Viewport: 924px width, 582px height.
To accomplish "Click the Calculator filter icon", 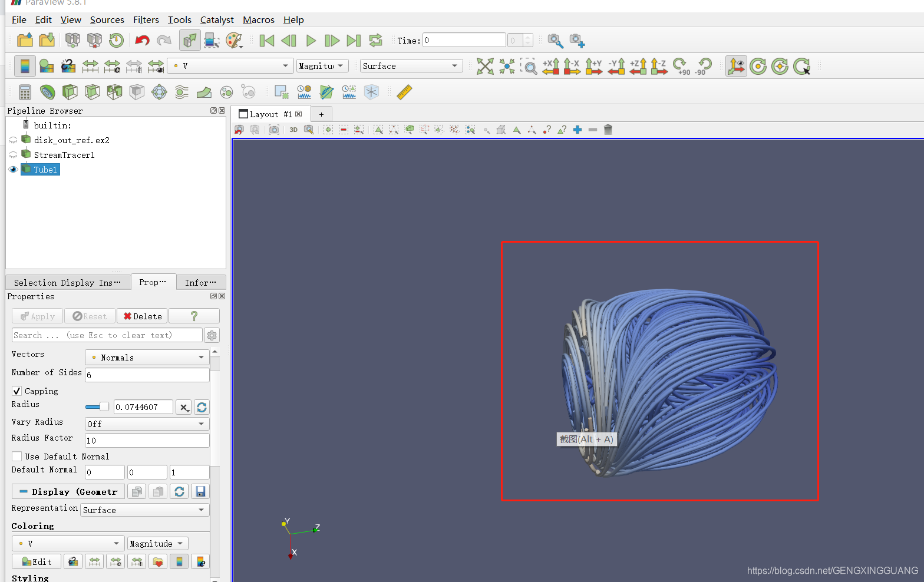I will [25, 92].
